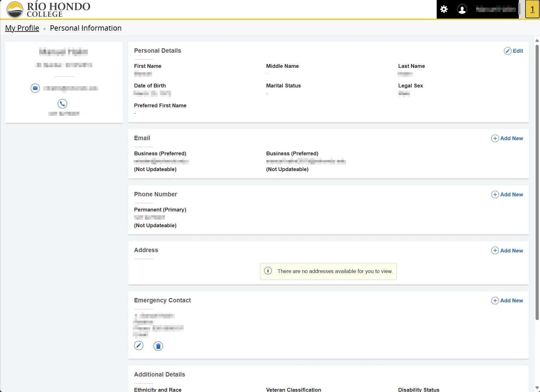Open the user account icon in the top bar
This screenshot has width=540, height=392.
[x=462, y=9]
